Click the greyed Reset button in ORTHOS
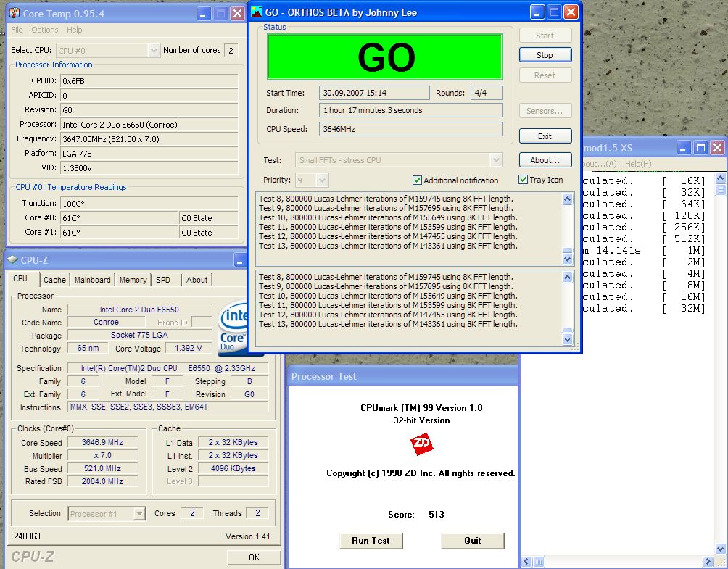 point(545,75)
